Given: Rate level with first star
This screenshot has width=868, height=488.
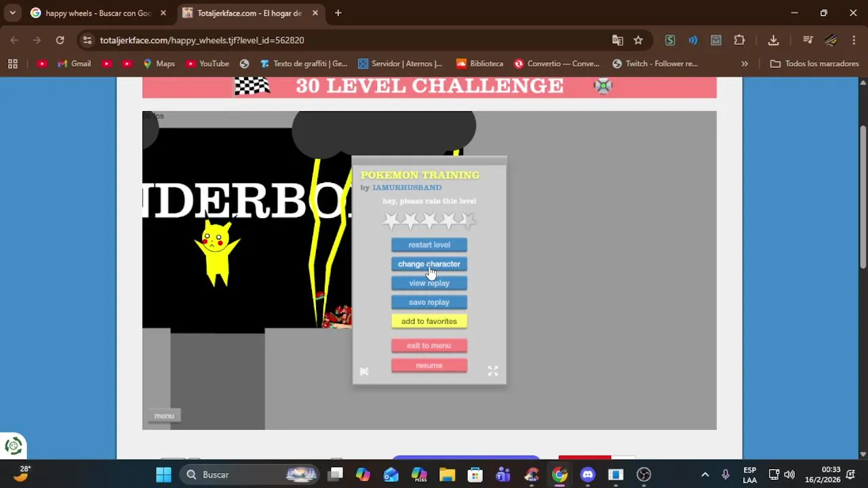Looking at the screenshot, I should tap(391, 220).
